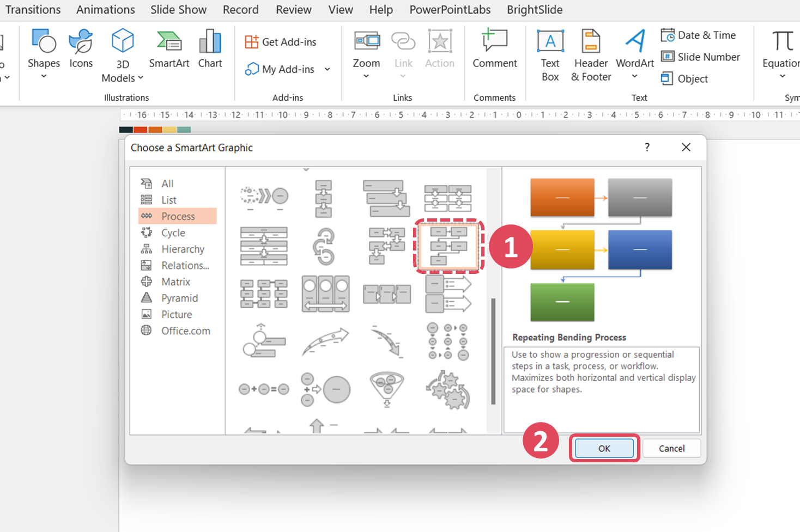Expand the Equation dropdown arrow

(783, 76)
